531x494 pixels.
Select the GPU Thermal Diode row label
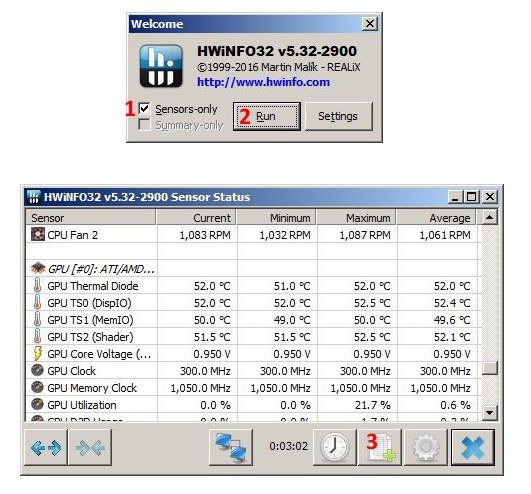coord(93,286)
